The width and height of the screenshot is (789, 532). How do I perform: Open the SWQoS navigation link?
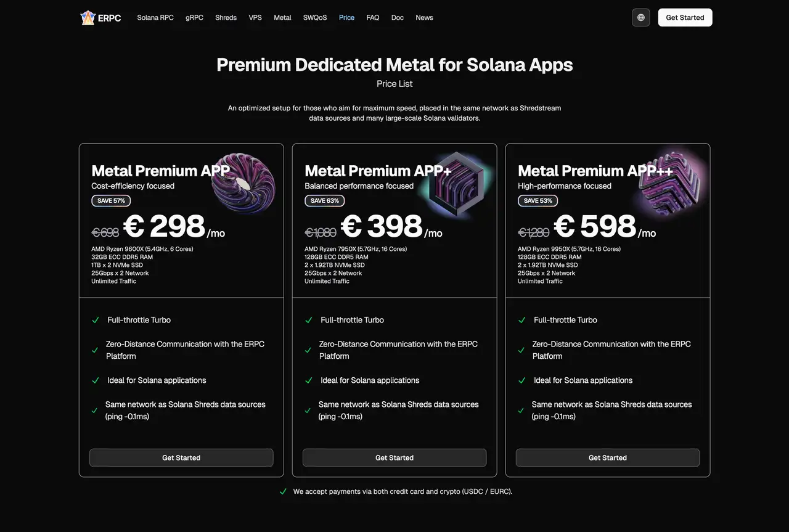coord(315,17)
